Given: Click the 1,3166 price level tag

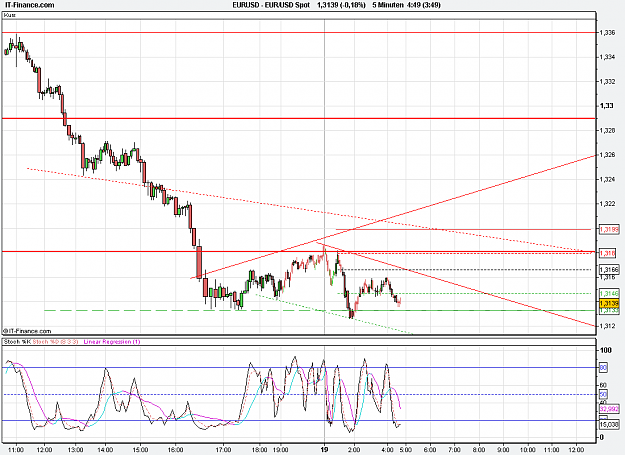Looking at the screenshot, I should tap(609, 270).
